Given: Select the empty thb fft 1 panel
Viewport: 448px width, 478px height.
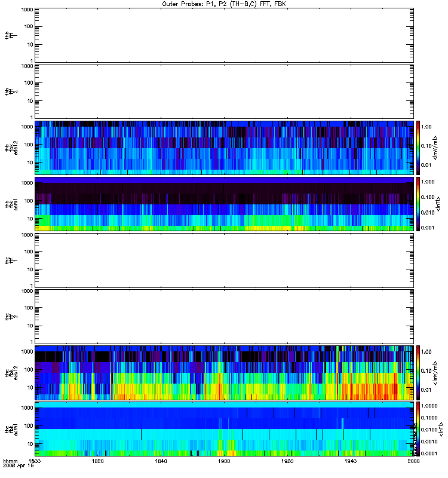Looking at the screenshot, I should coord(225,35).
